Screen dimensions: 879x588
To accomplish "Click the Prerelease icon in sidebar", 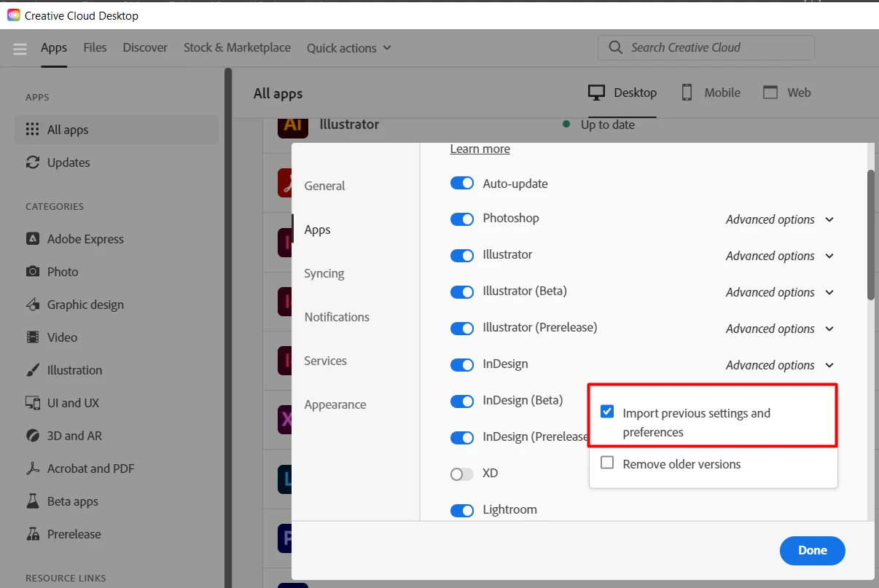I will point(32,534).
